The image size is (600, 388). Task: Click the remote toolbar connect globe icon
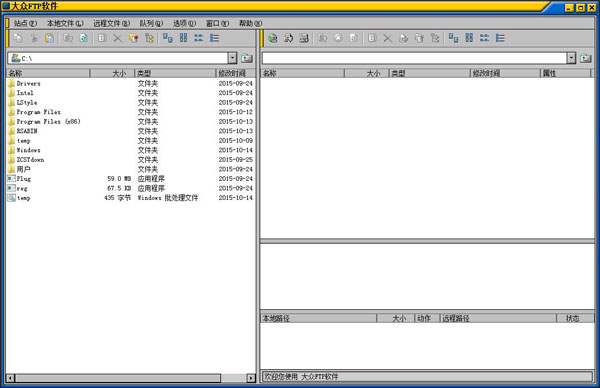tap(273, 38)
